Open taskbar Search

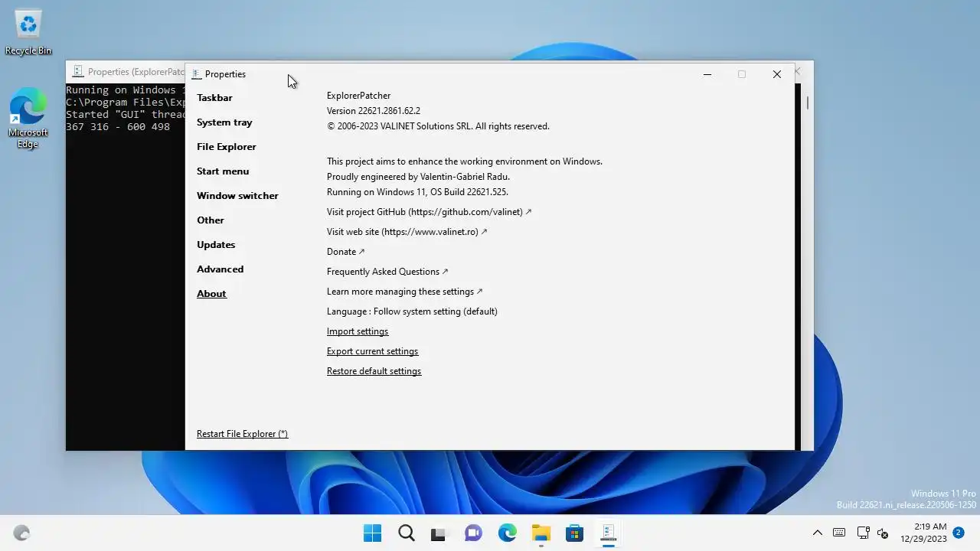[x=407, y=533]
